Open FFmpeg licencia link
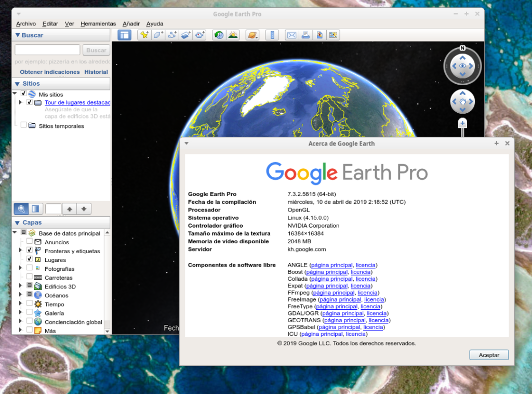532x394 pixels. pyautogui.click(x=367, y=293)
